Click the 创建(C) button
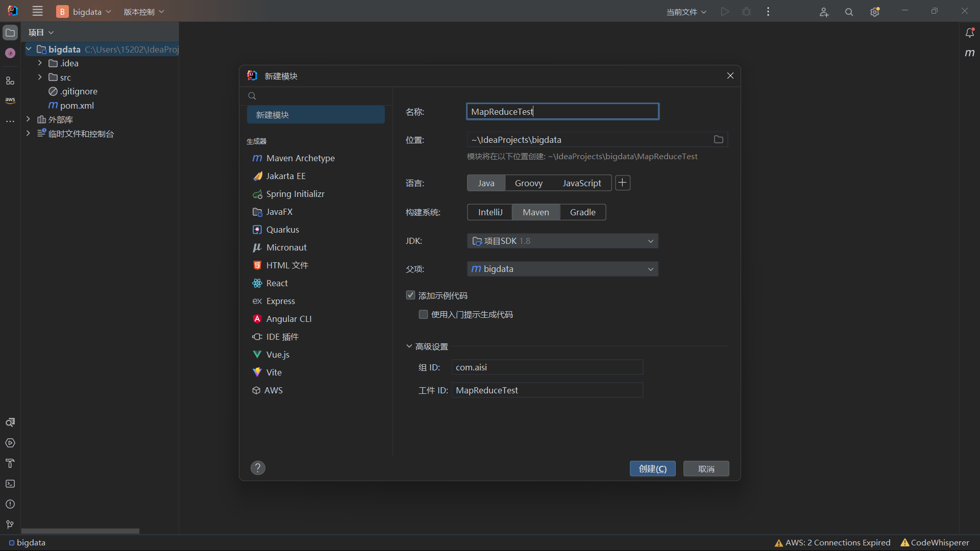This screenshot has height=551, width=980. (652, 469)
